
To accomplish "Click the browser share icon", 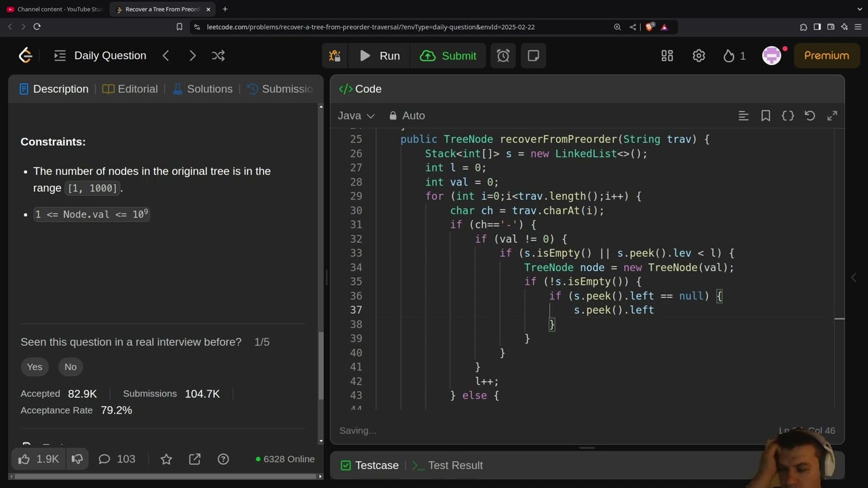I will pyautogui.click(x=633, y=27).
